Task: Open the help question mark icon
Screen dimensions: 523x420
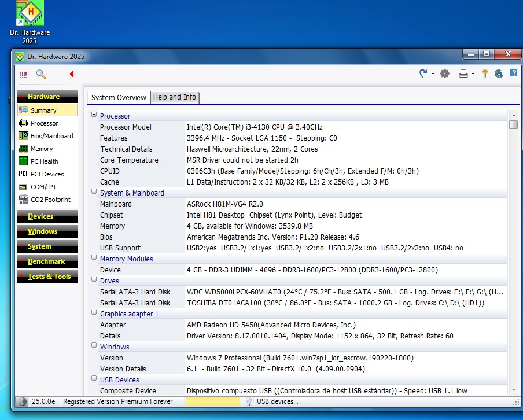Action: click(514, 73)
